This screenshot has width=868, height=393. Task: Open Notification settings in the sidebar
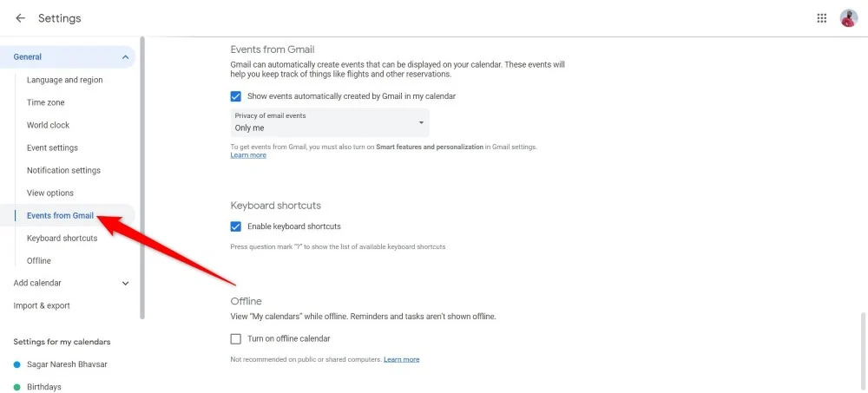pos(63,170)
